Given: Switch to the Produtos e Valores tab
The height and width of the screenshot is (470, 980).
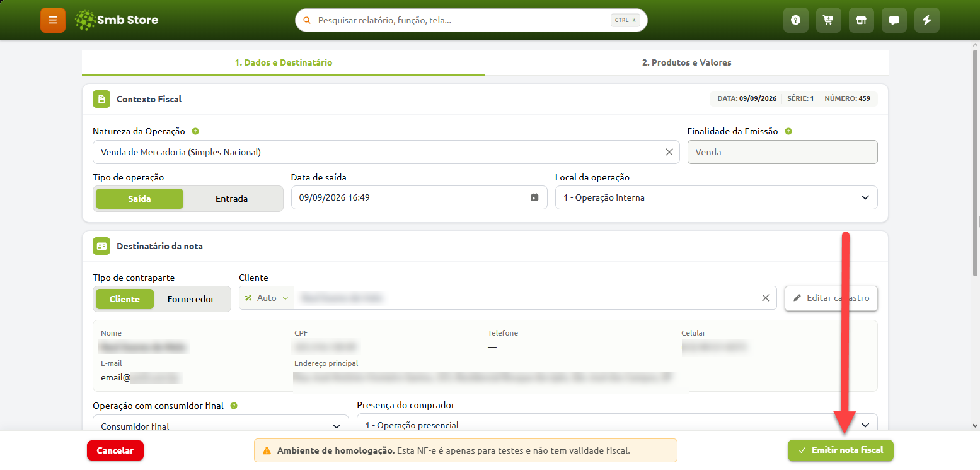Looking at the screenshot, I should click(687, 63).
